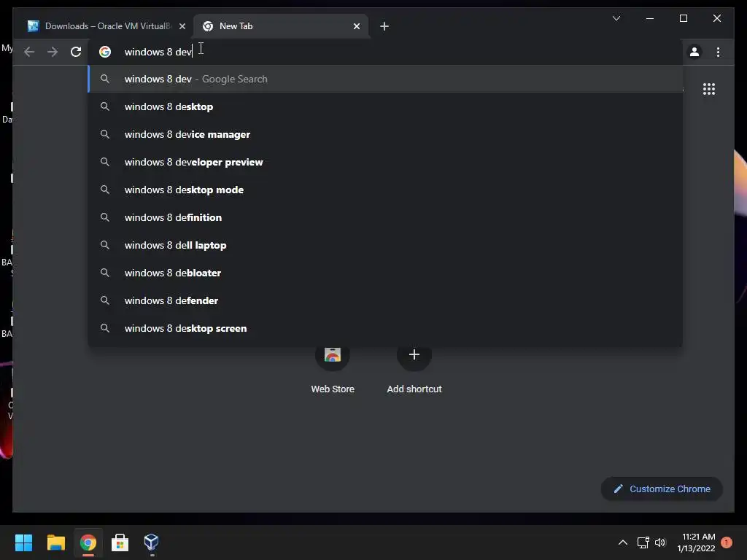Click search icon beside "windows 8 device manager"
This screenshot has height=560, width=747.
[x=105, y=134]
